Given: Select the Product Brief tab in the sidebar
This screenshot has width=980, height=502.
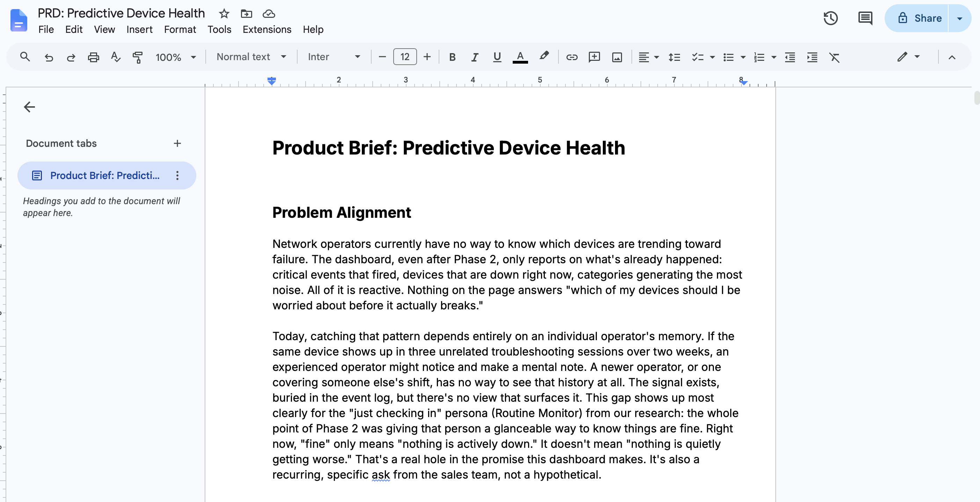Looking at the screenshot, I should [107, 175].
